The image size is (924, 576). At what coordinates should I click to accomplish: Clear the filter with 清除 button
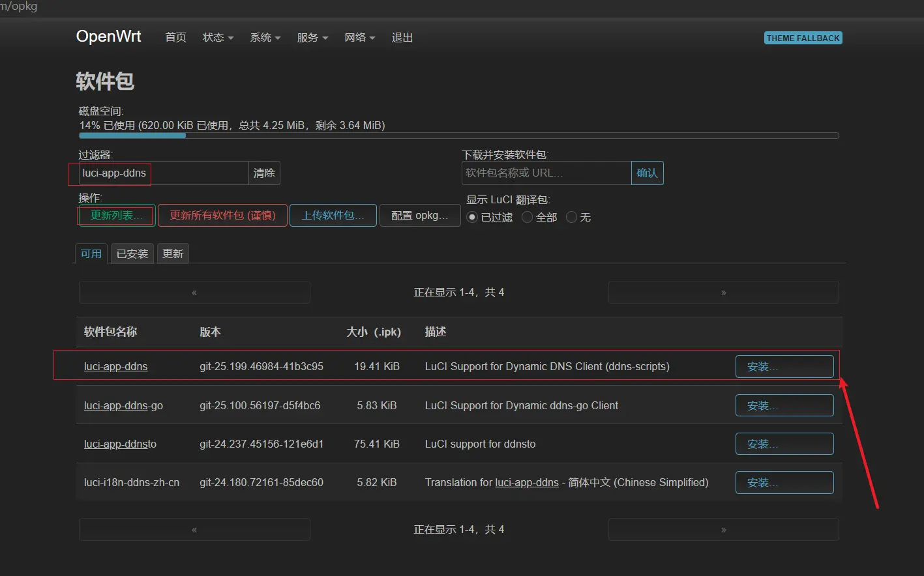click(264, 173)
